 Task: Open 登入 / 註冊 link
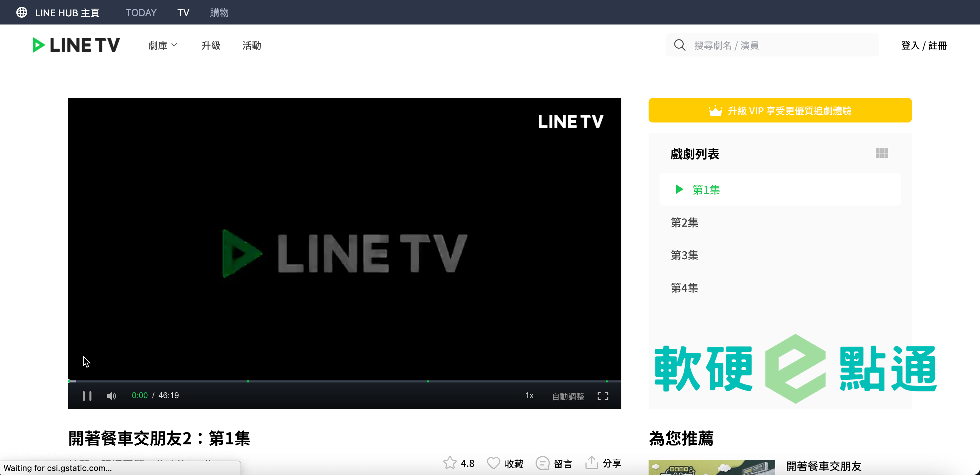(923, 45)
